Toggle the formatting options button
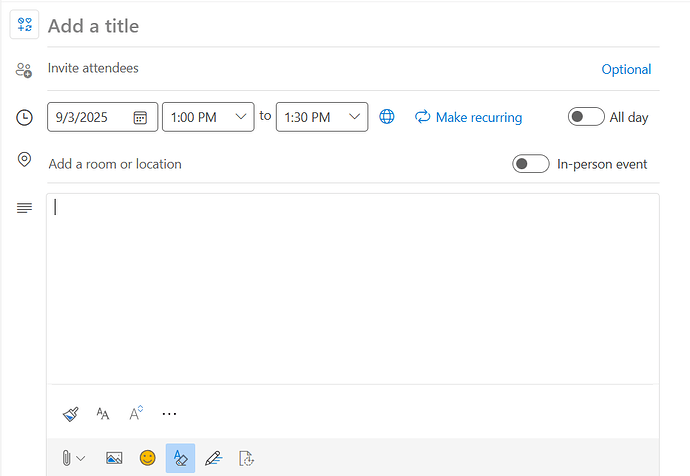 coord(180,458)
